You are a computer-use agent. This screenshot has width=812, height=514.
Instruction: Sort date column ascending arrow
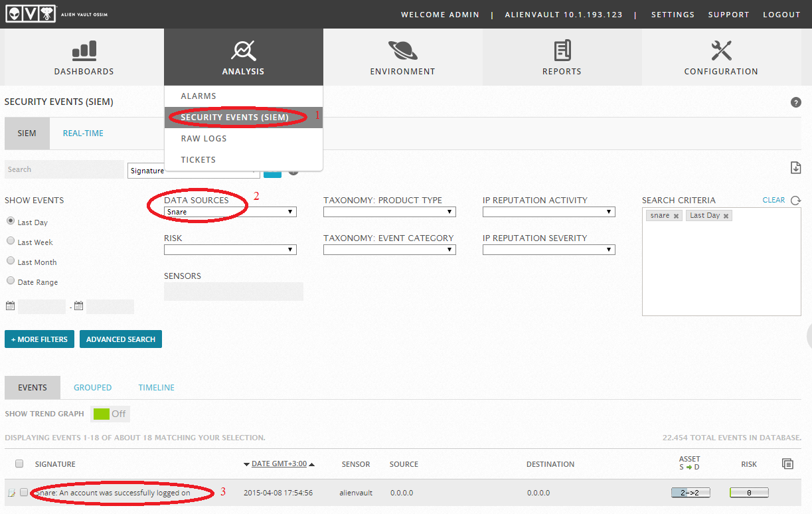click(311, 464)
